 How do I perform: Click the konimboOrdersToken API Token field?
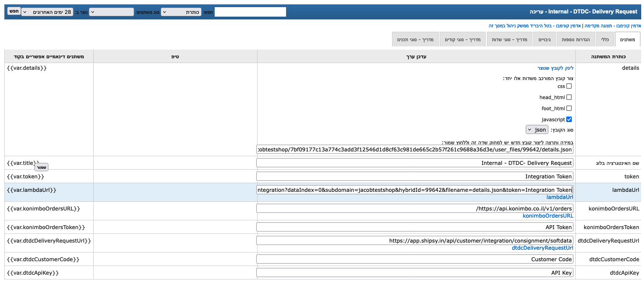pos(415,227)
